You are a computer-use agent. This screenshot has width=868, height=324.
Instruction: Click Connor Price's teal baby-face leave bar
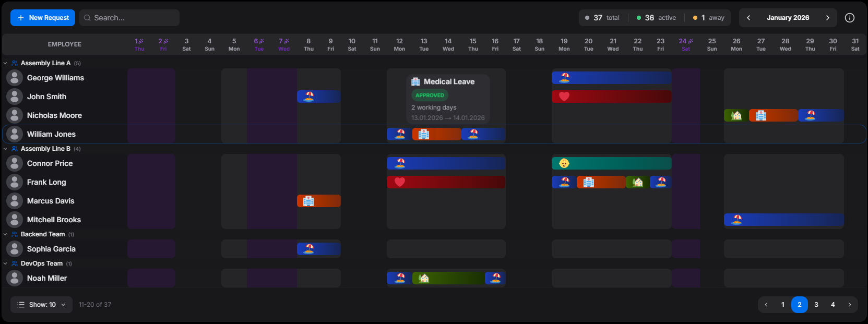(611, 163)
